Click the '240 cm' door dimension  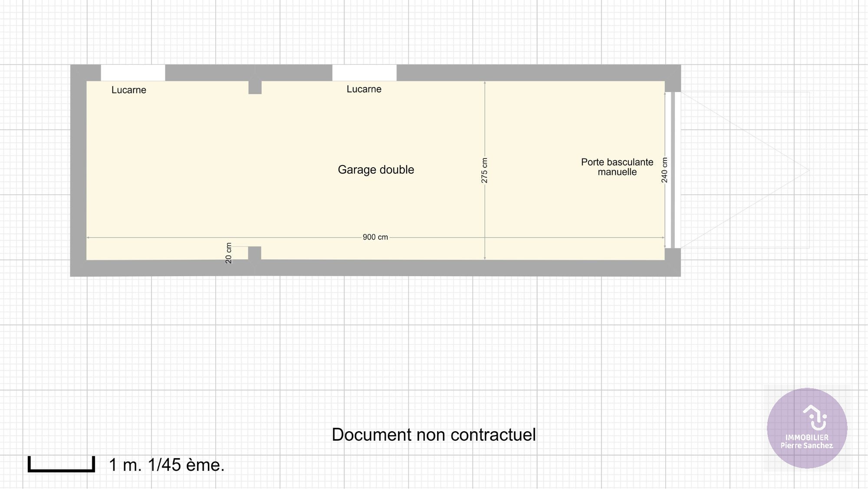click(664, 170)
